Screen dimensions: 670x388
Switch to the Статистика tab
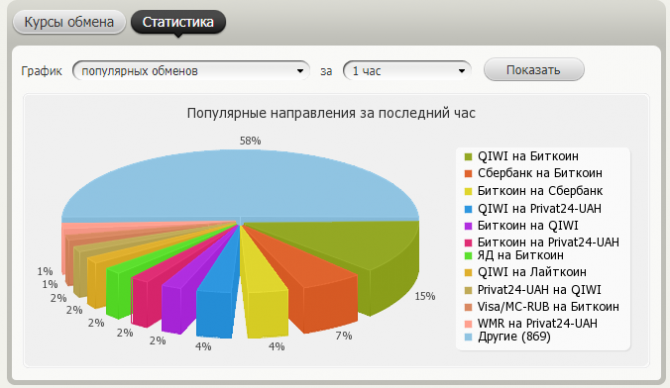pos(178,22)
